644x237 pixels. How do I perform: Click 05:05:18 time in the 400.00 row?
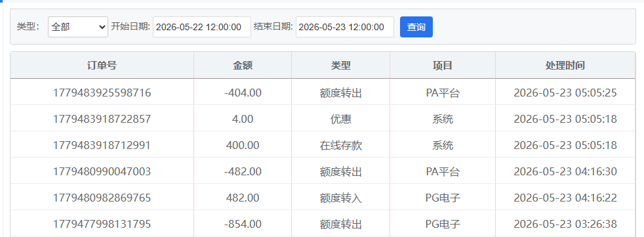click(x=565, y=145)
